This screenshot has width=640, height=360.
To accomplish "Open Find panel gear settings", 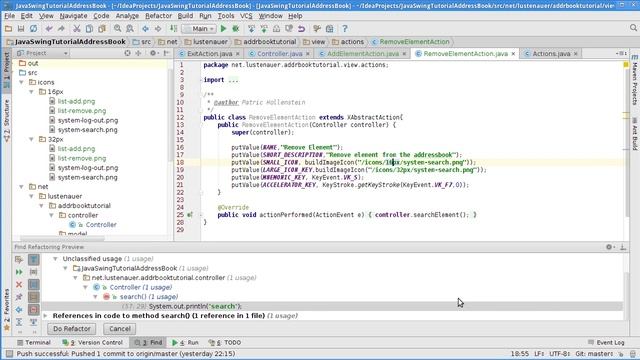I will 610,247.
